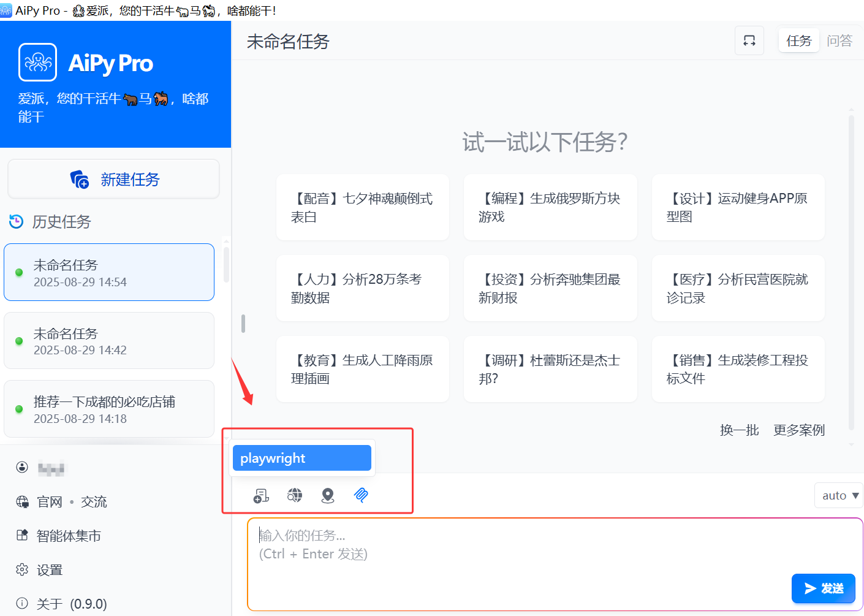864x616 pixels.
Task: Click the history task list scrollbar
Action: (x=226, y=265)
